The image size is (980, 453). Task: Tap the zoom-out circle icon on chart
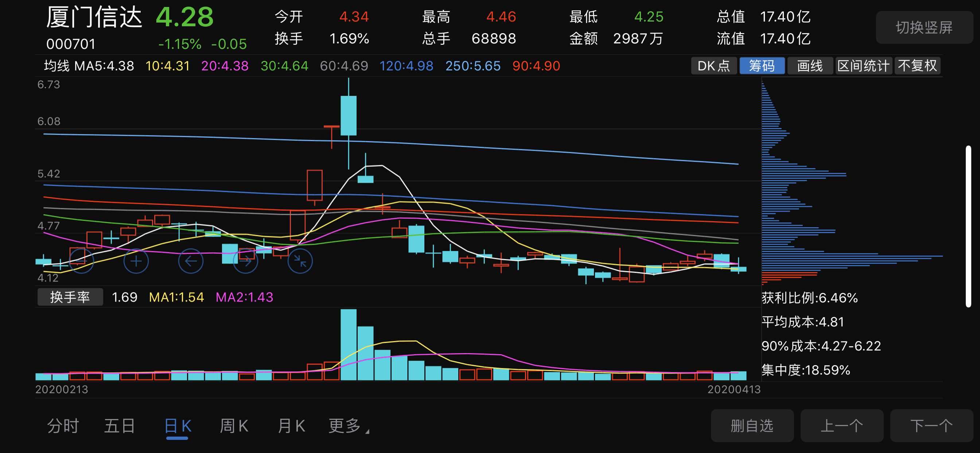[81, 261]
